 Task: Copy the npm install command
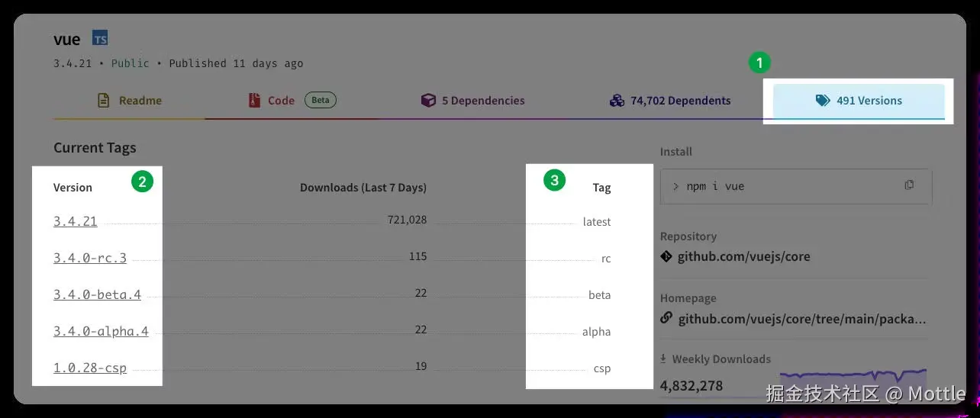[909, 185]
